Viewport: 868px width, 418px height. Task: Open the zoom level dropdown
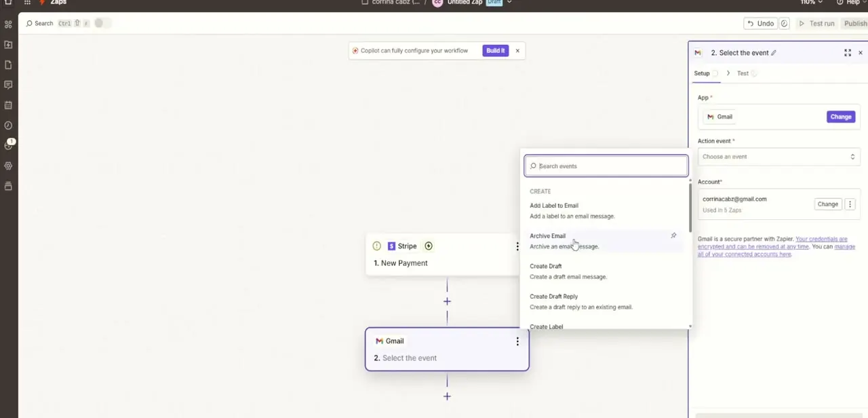click(810, 3)
